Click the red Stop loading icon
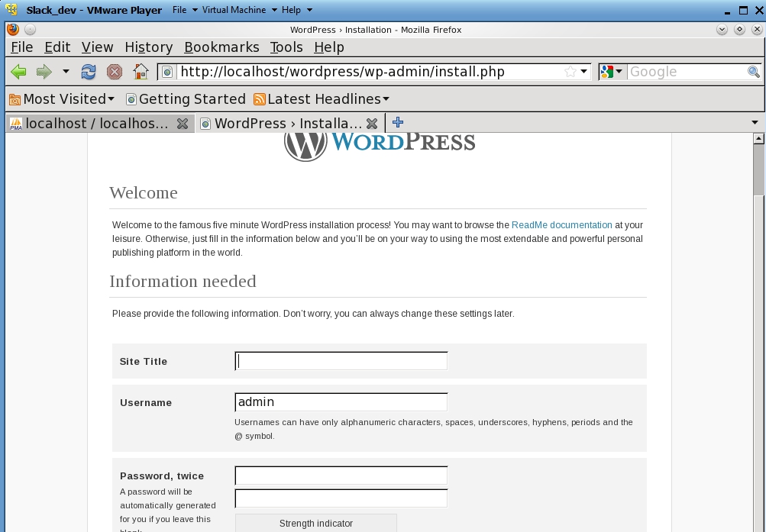Image resolution: width=766 pixels, height=532 pixels. tap(115, 72)
